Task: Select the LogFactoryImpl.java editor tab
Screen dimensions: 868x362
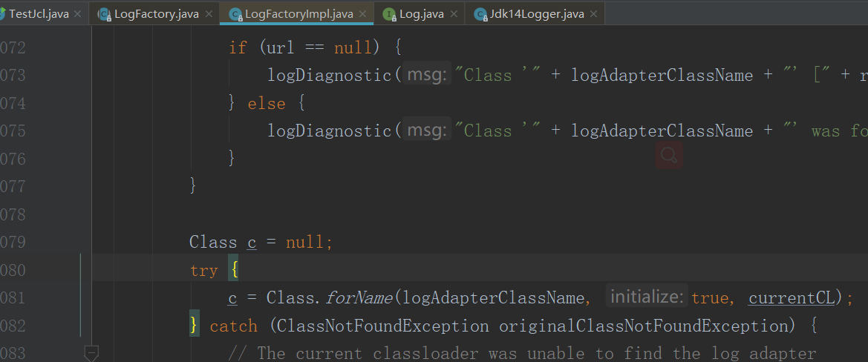Action: pyautogui.click(x=298, y=14)
